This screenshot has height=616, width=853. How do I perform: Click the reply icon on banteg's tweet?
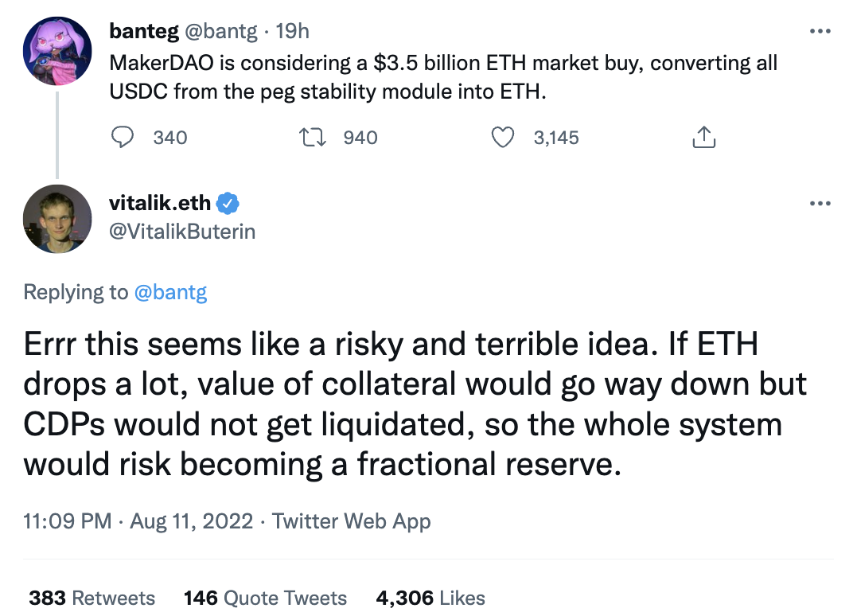123,137
